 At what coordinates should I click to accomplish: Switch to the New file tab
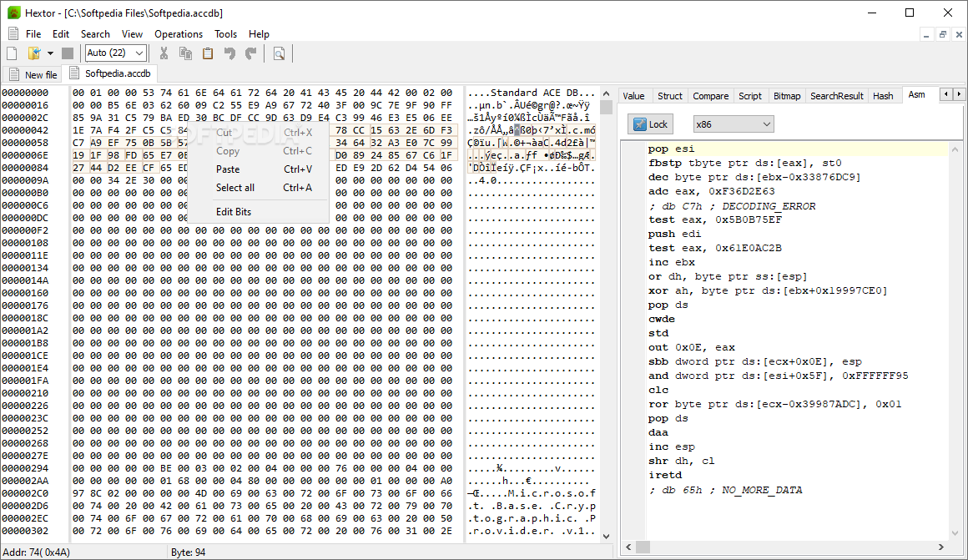tap(33, 75)
